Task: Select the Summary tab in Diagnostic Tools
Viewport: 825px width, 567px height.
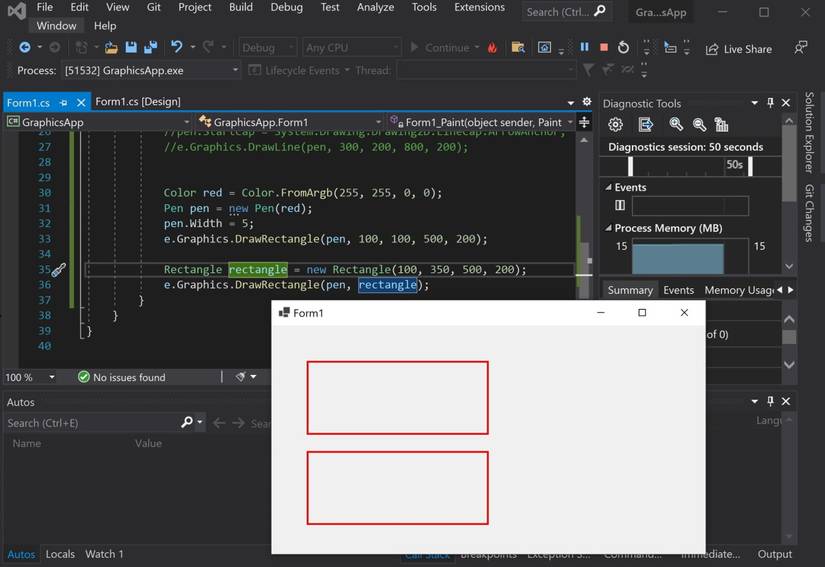Action: tap(630, 290)
